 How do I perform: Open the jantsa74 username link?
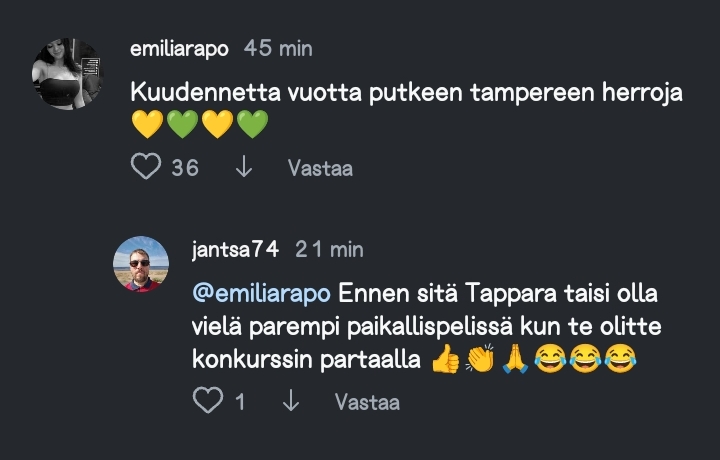[x=235, y=249]
